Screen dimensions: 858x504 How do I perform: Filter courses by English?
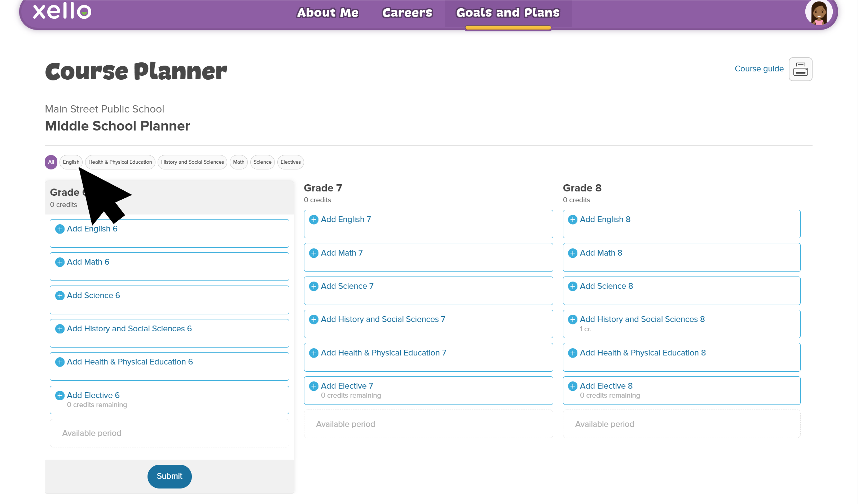[x=71, y=162]
